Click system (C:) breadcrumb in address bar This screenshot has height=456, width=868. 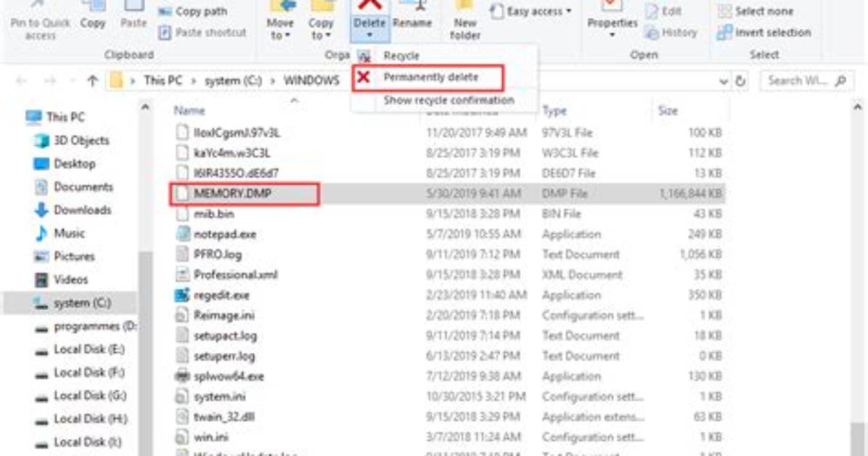point(233,81)
